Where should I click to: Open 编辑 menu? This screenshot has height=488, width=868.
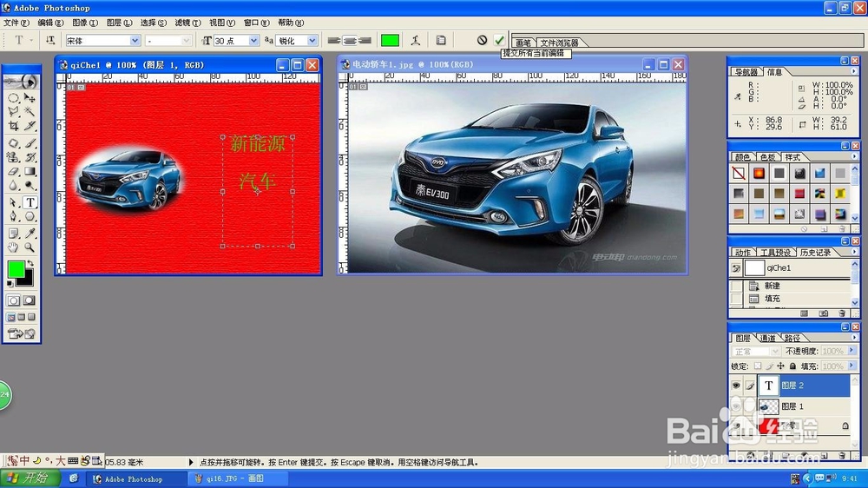[50, 23]
